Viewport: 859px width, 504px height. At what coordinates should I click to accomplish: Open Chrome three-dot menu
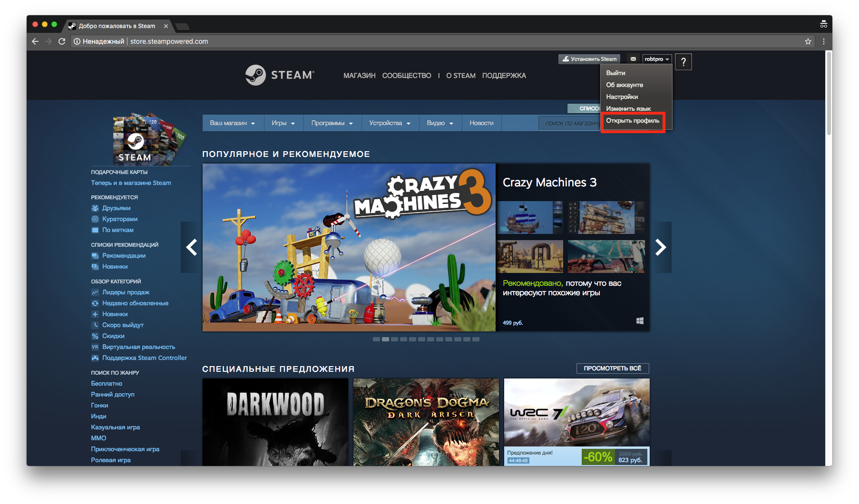824,41
